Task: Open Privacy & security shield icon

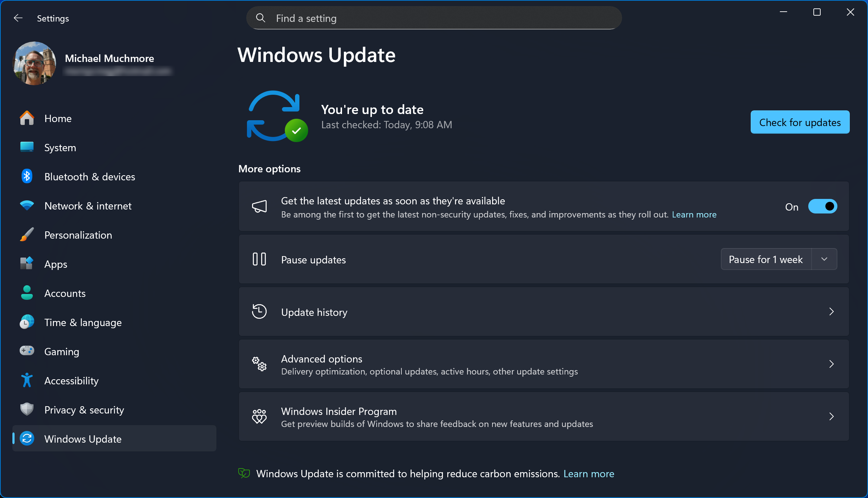Action: click(27, 409)
